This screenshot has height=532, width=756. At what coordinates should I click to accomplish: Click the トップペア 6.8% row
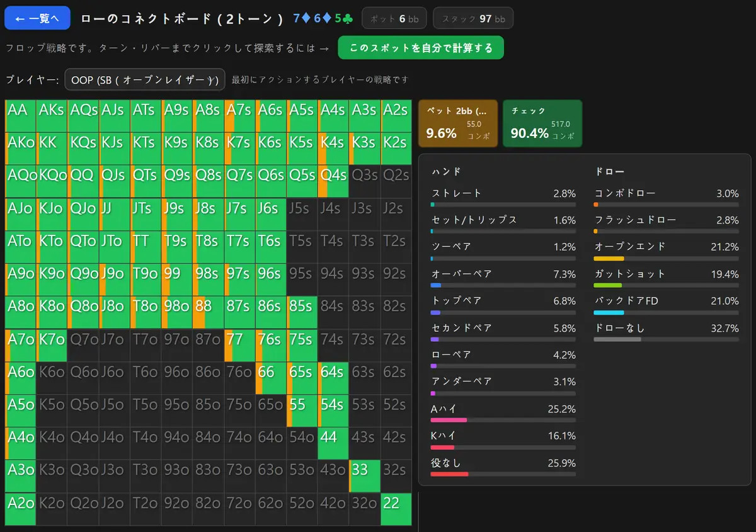click(503, 305)
